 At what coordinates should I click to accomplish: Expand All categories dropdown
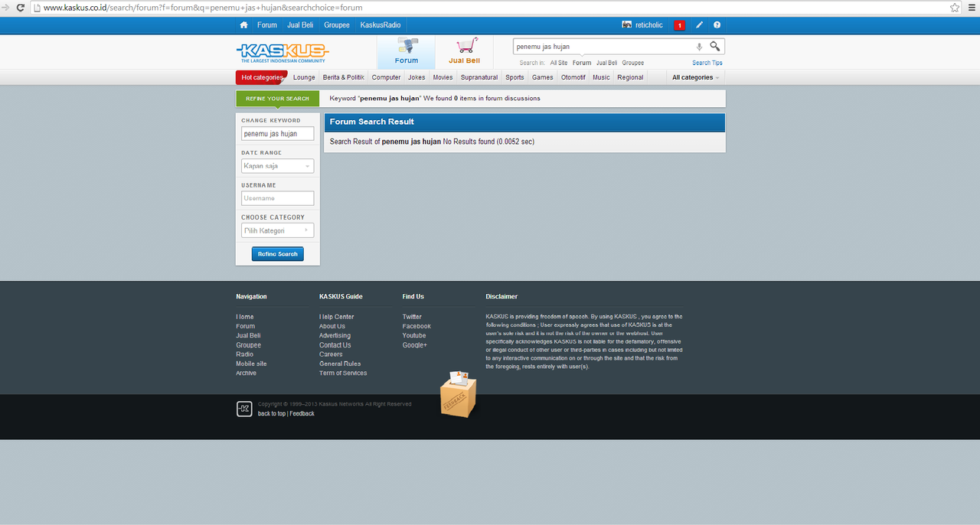coord(696,77)
